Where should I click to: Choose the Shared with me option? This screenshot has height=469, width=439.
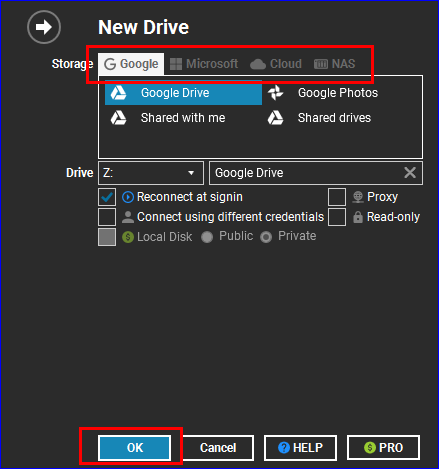[x=183, y=118]
